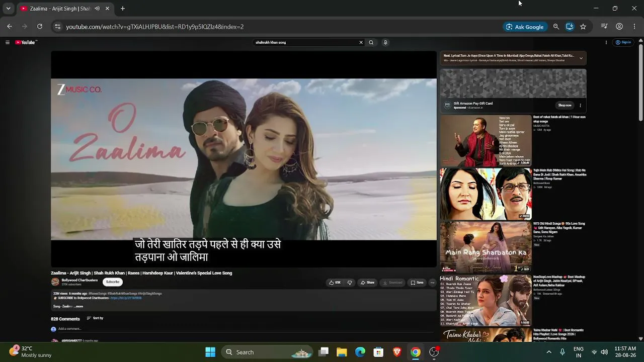Open more actions menu beside Save
644x362 pixels.
click(432, 283)
